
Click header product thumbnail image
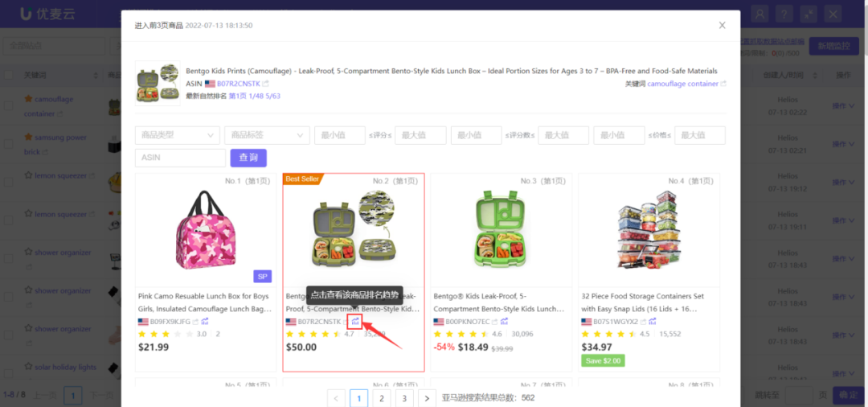[158, 83]
